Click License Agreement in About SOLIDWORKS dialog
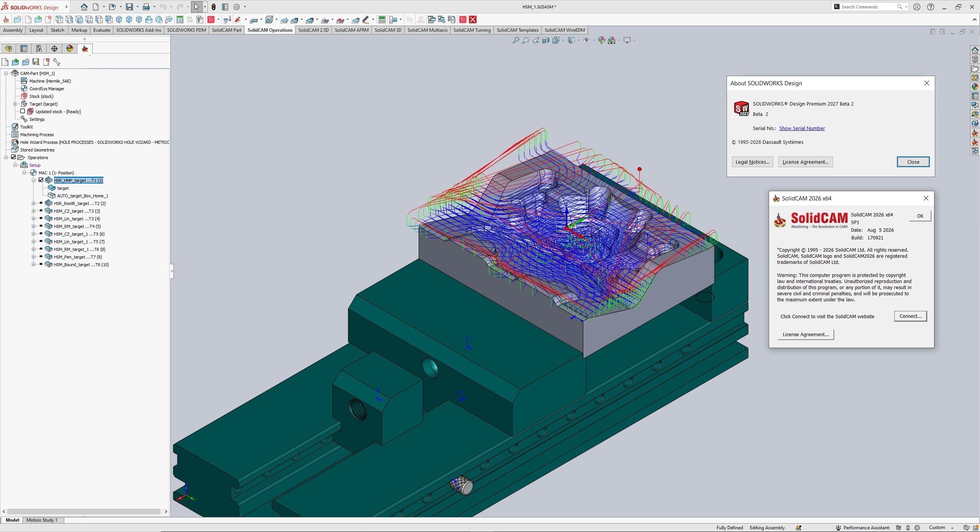The image size is (980, 532). point(805,162)
